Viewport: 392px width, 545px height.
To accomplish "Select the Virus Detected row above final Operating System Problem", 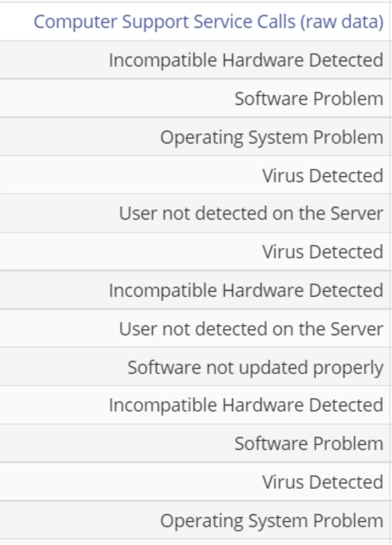I will [194, 482].
